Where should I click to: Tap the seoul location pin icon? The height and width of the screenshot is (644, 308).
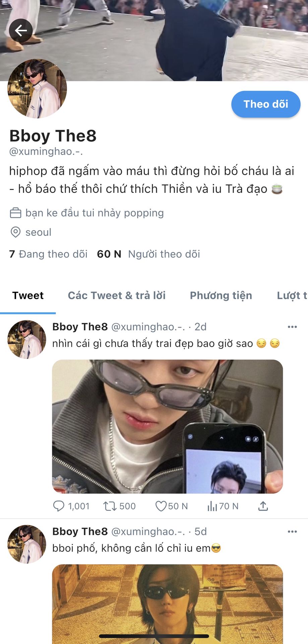(x=15, y=232)
